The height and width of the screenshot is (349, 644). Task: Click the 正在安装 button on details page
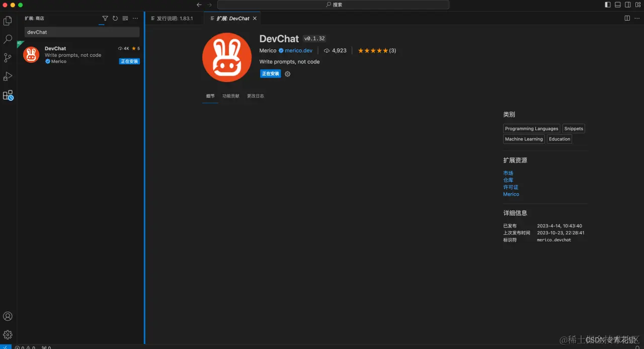271,74
